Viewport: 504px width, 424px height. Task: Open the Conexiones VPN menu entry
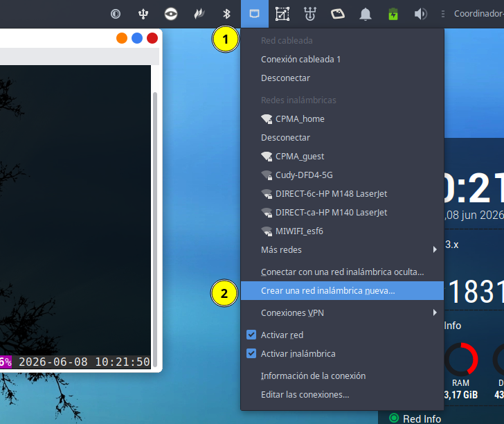pos(342,312)
